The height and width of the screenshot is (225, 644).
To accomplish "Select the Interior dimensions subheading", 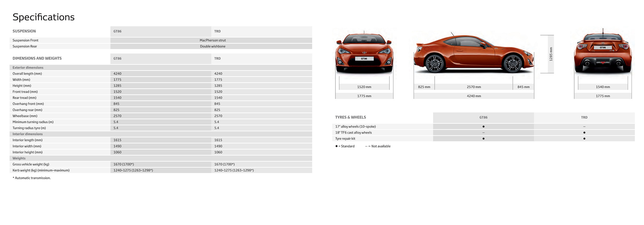I will (28, 134).
